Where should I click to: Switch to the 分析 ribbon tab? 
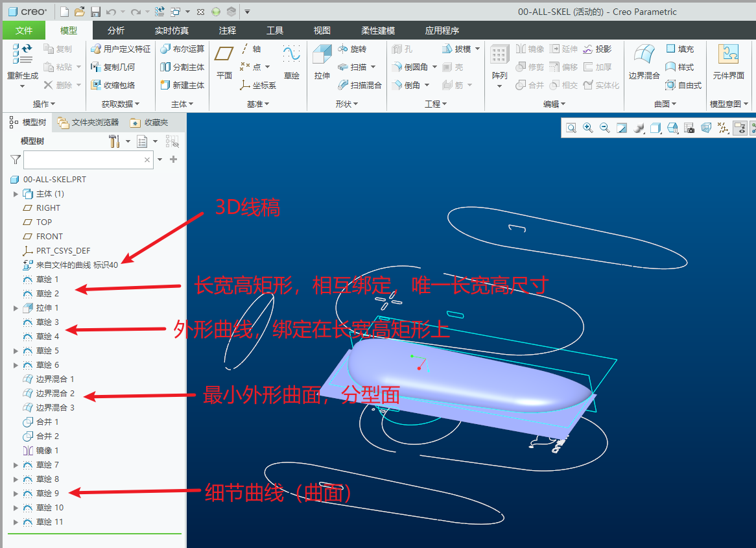pos(116,30)
